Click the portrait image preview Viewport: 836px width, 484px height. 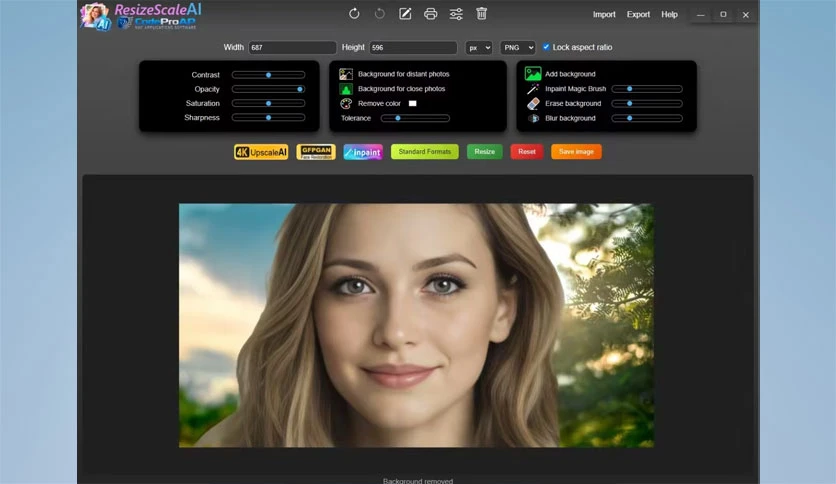[x=416, y=325]
